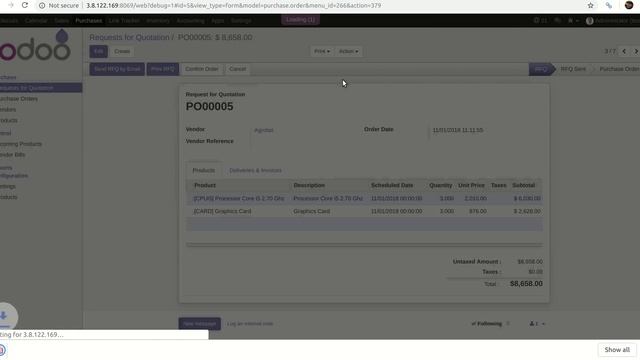Go to the previous record with the pager arrow
640x360 pixels.
pos(624,51)
